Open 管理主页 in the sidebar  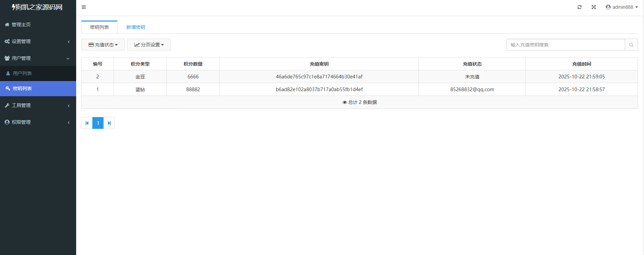click(38, 25)
